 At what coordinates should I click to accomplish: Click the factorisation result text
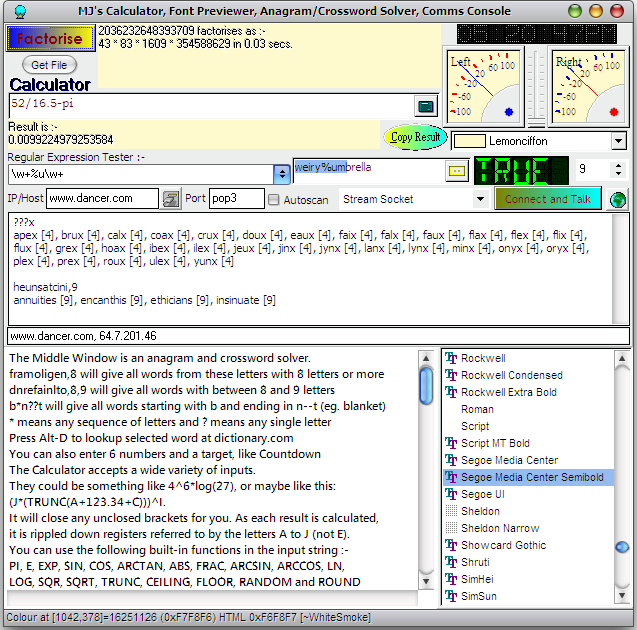195,37
